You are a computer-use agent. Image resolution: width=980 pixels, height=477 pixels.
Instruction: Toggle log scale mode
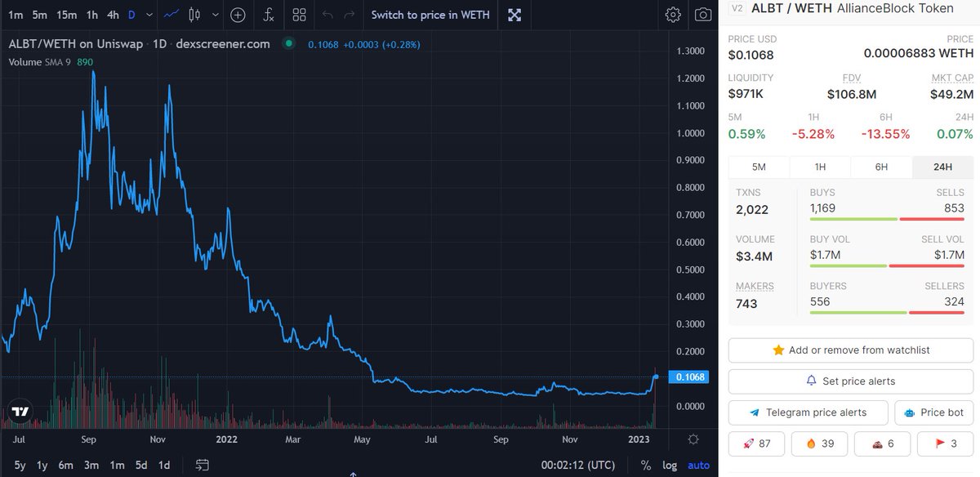[670, 465]
